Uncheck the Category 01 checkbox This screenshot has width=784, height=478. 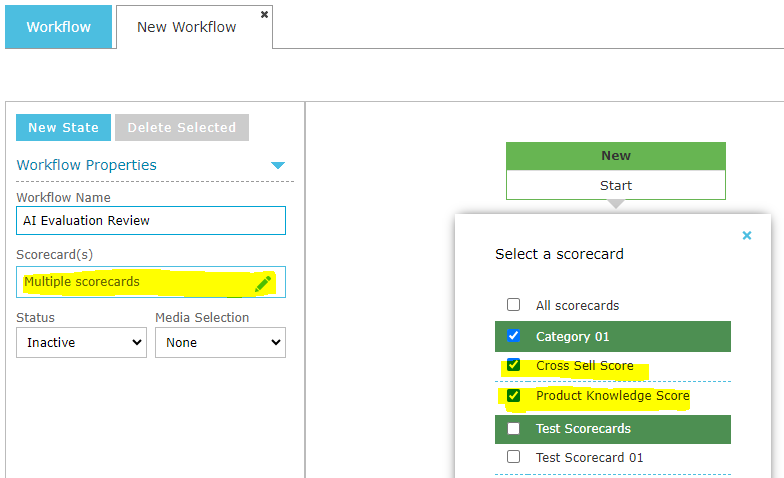tap(514, 336)
